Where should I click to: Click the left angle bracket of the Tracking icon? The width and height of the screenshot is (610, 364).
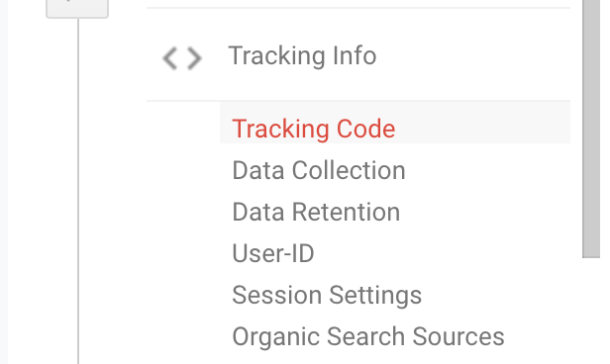(170, 58)
